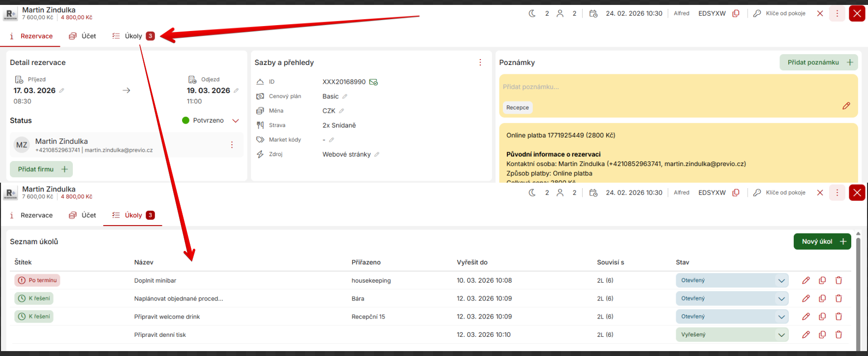The image size is (868, 356).
Task: Click into the Přidat poznámku text field
Action: coord(640,87)
